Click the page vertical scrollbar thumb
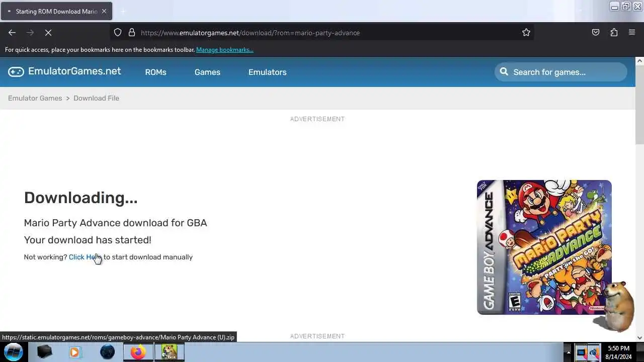The height and width of the screenshot is (362, 644). (639, 104)
